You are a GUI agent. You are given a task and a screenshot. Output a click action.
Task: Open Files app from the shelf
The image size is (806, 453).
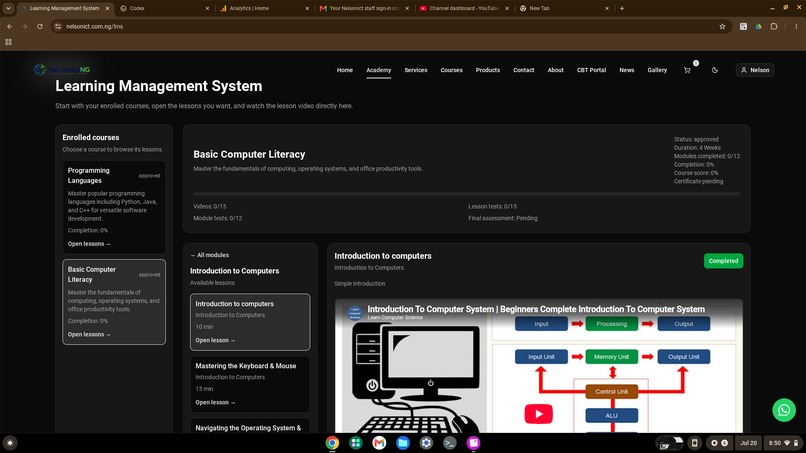[403, 443]
